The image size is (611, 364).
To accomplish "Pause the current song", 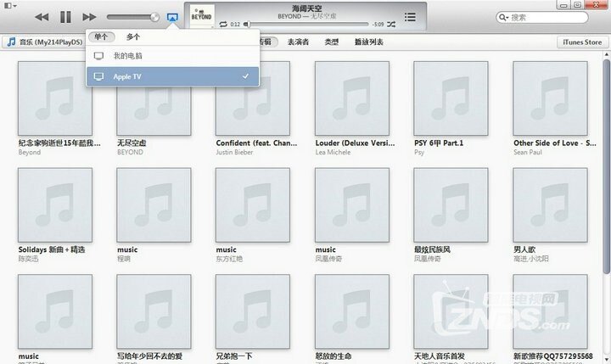I will (x=65, y=16).
